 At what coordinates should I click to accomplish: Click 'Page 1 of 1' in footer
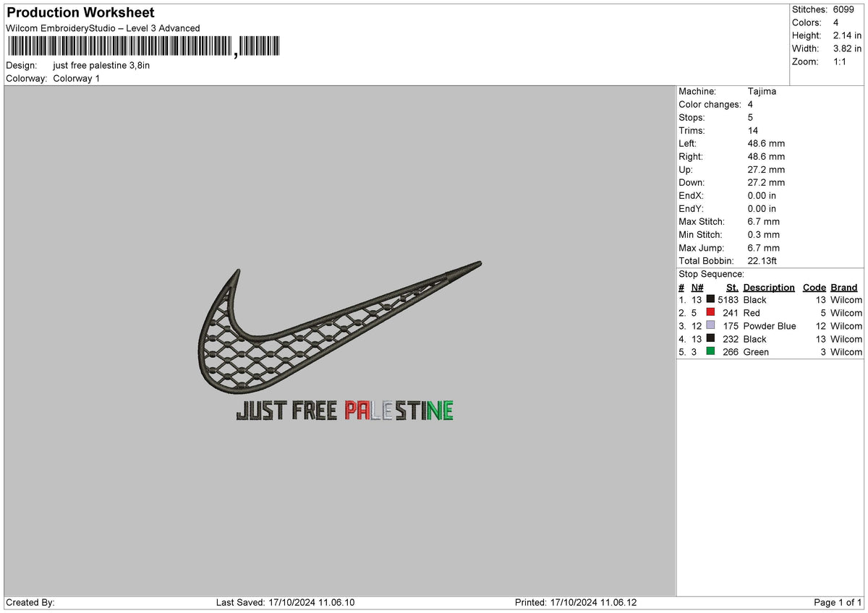[x=838, y=602]
